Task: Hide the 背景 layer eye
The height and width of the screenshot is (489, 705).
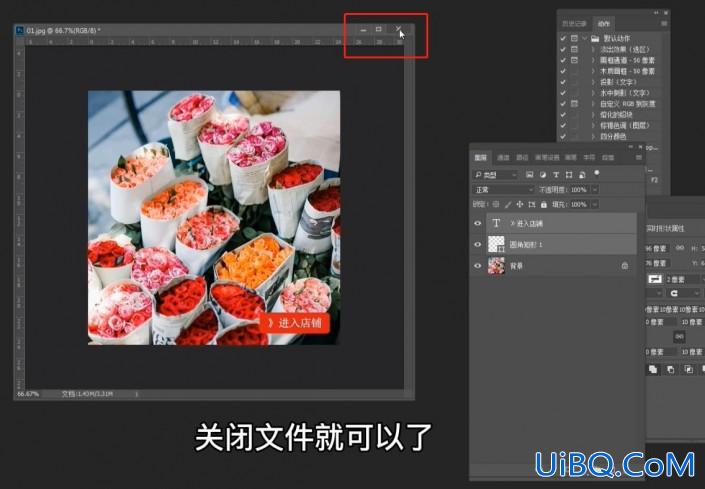Action: (477, 266)
